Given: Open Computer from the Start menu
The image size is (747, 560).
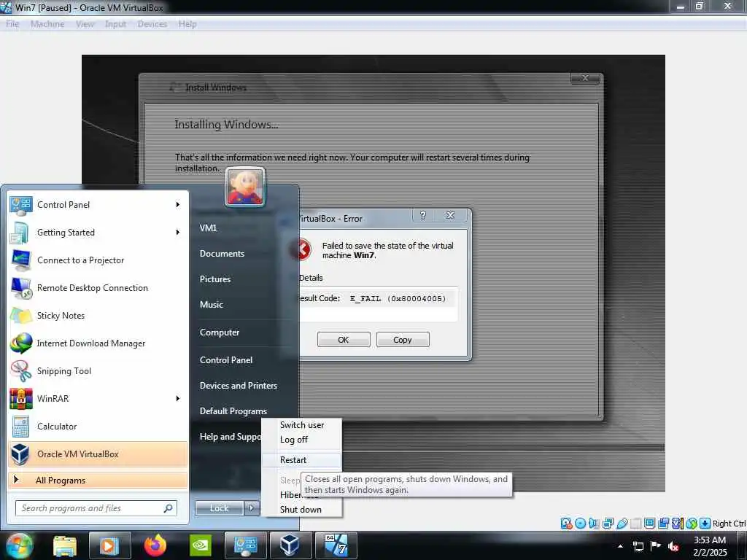Looking at the screenshot, I should 219,332.
